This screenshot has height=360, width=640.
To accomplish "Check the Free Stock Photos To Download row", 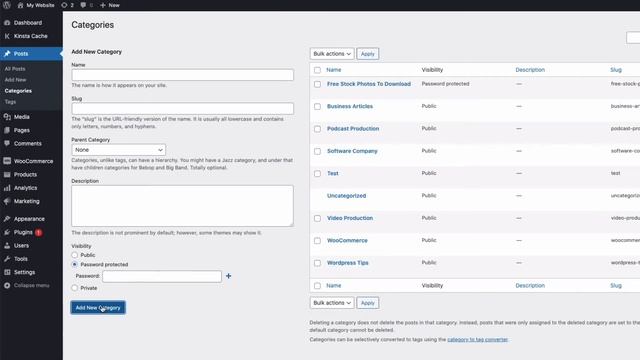I will coord(318,84).
